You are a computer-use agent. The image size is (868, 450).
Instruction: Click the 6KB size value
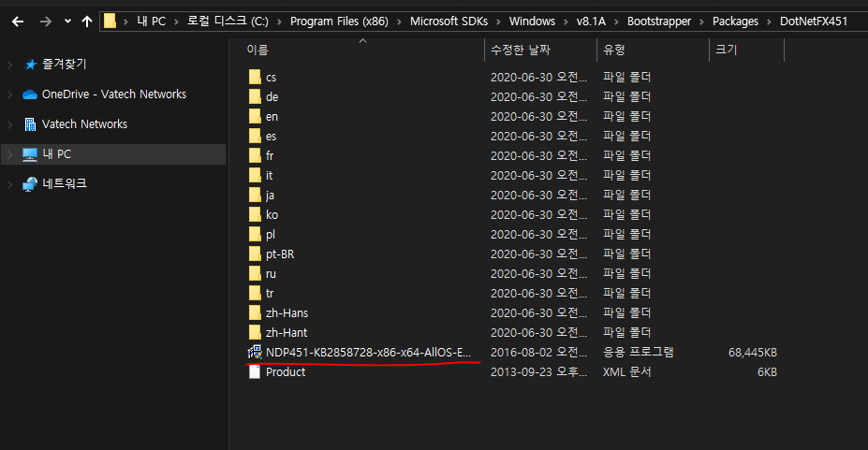(767, 372)
